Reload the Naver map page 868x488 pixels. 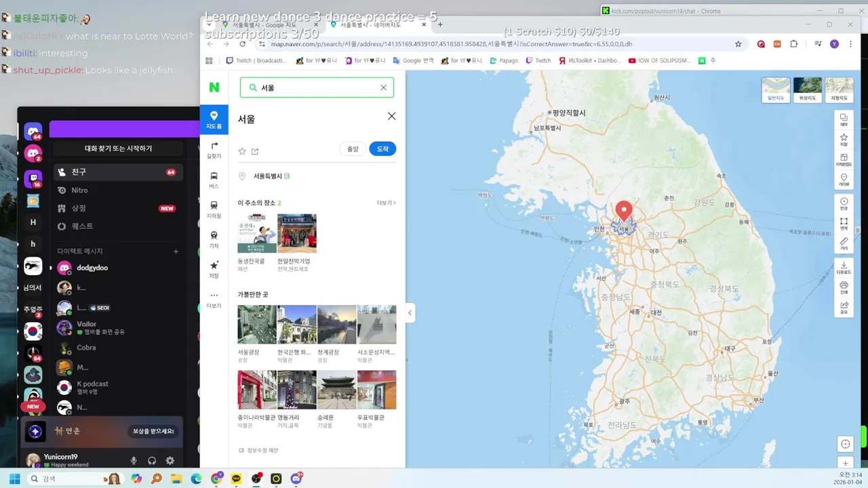click(x=242, y=44)
